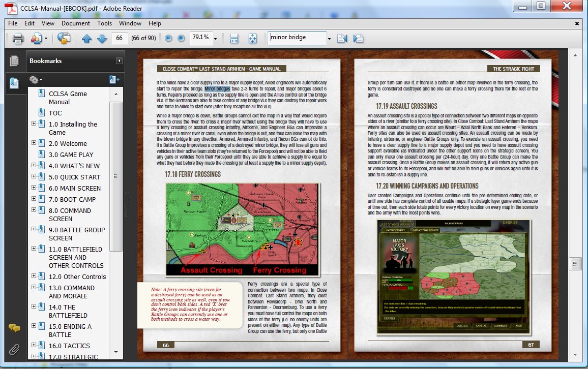Image resolution: width=588 pixels, height=369 pixels.
Task: Select the 16.0 TACTICS bookmark text
Action: pyautogui.click(x=69, y=346)
